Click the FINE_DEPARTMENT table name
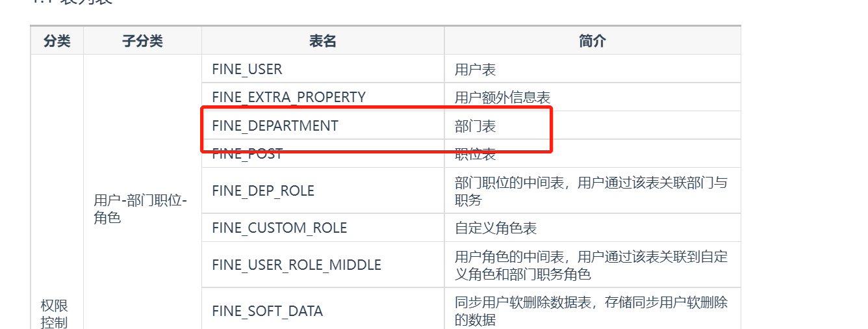This screenshot has width=868, height=329. pyautogui.click(x=275, y=126)
